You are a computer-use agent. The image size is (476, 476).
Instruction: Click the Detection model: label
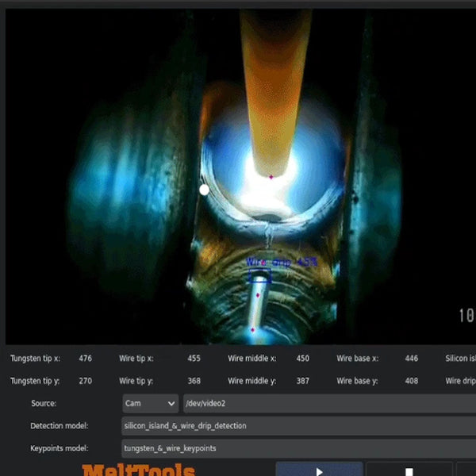click(x=59, y=425)
